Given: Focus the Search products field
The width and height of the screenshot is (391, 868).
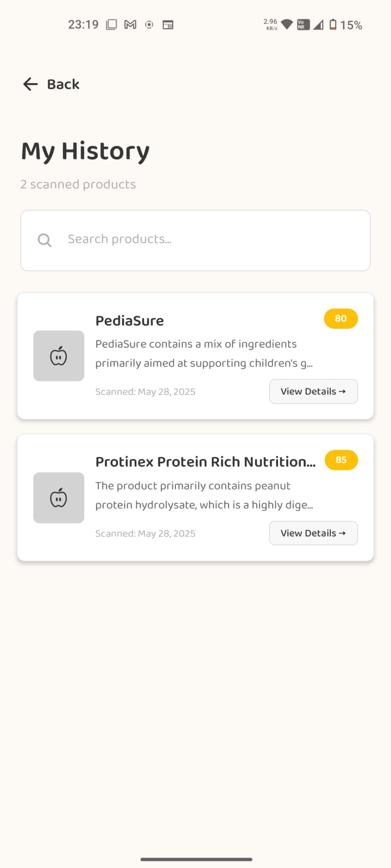Looking at the screenshot, I should [x=206, y=240].
